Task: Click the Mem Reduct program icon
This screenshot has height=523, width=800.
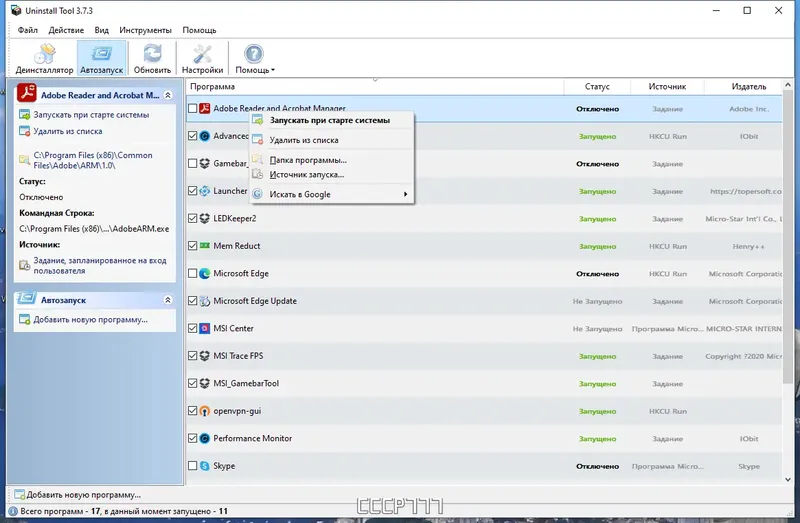Action: click(205, 246)
